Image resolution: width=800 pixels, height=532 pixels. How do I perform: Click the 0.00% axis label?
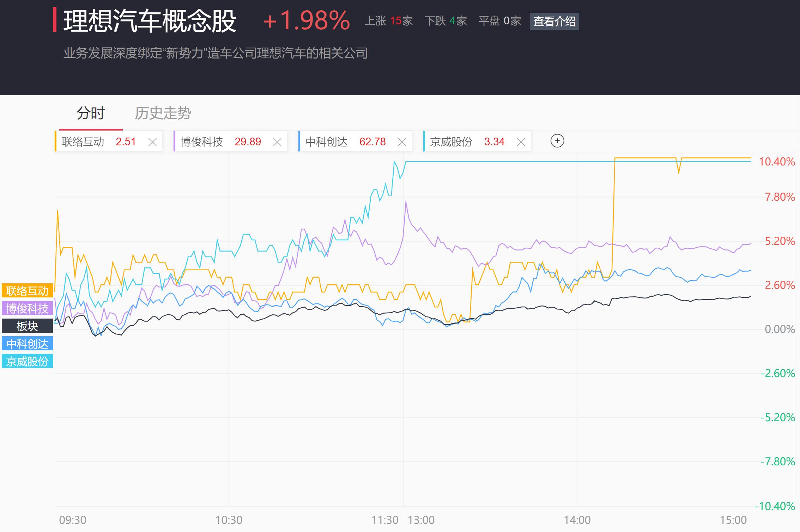(780, 330)
